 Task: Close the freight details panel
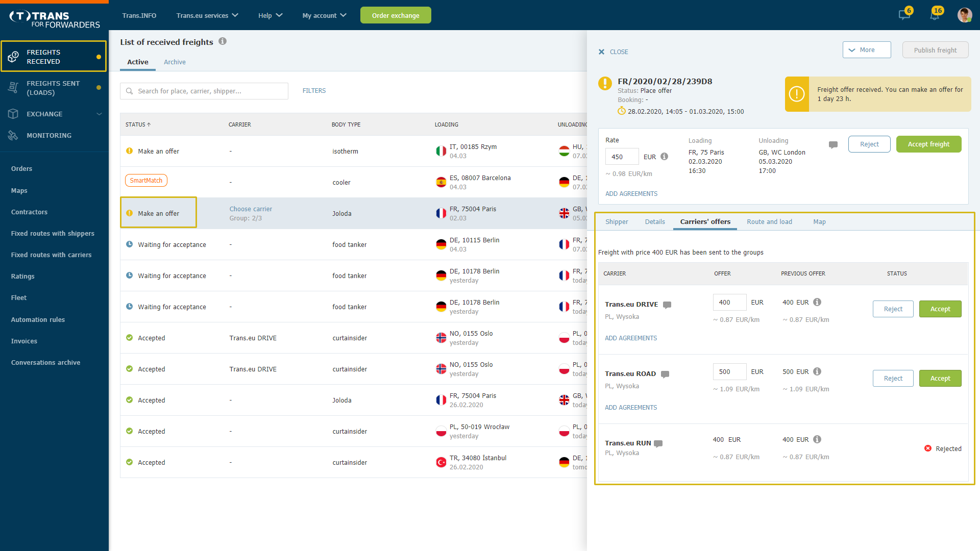coord(613,52)
